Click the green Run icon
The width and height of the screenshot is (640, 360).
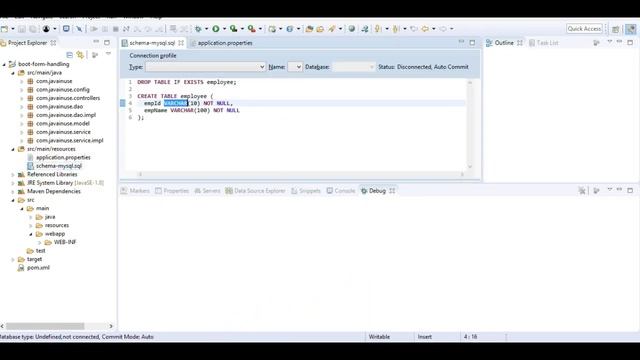click(x=216, y=29)
